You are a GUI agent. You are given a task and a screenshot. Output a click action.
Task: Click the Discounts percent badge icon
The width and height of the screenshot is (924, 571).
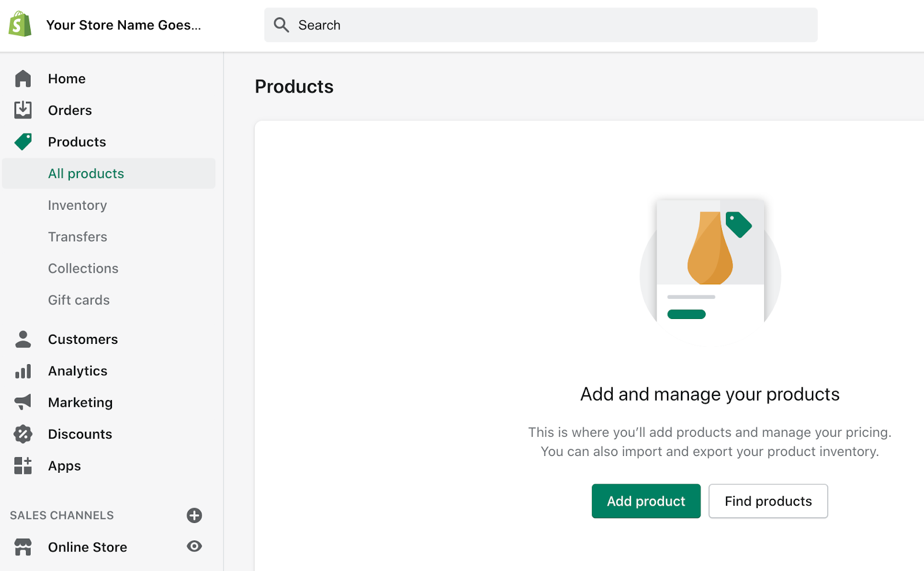coord(23,434)
